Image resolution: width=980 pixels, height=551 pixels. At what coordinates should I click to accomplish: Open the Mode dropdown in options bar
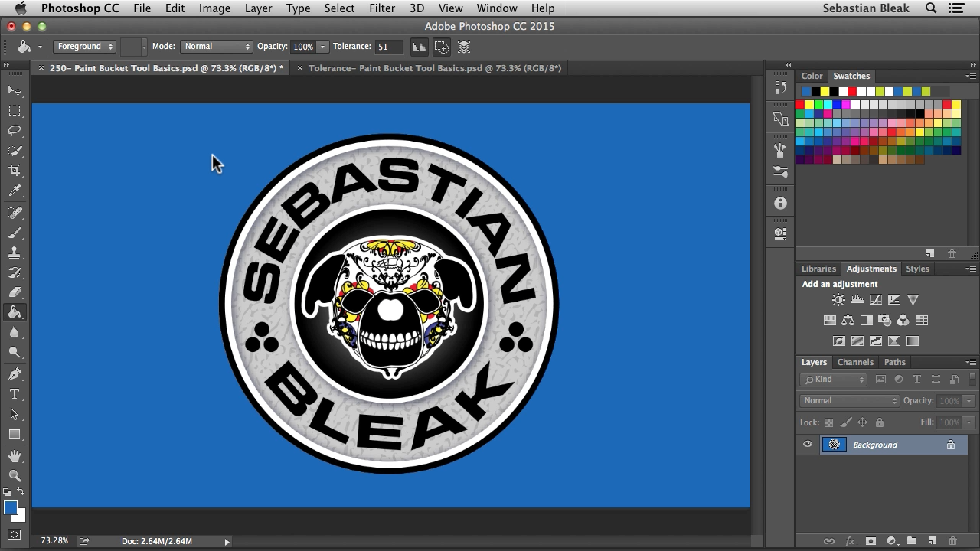[x=217, y=47]
